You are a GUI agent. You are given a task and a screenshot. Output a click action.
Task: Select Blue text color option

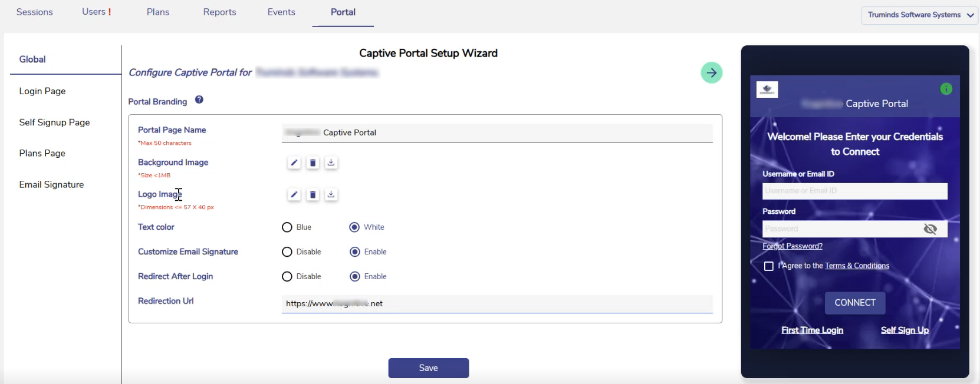pos(287,227)
